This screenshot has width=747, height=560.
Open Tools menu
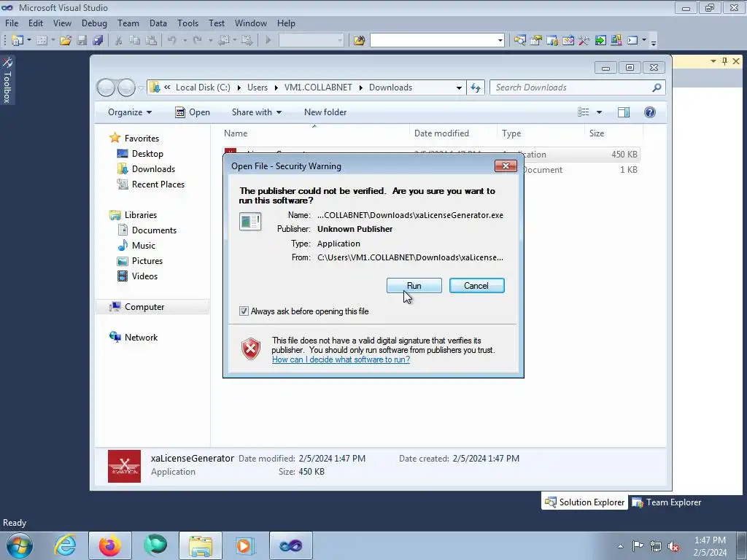click(187, 23)
